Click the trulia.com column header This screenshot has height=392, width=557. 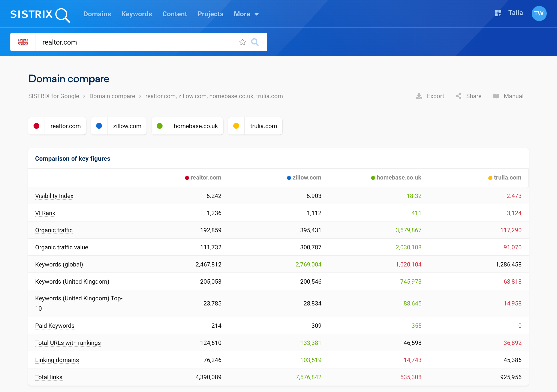(505, 178)
